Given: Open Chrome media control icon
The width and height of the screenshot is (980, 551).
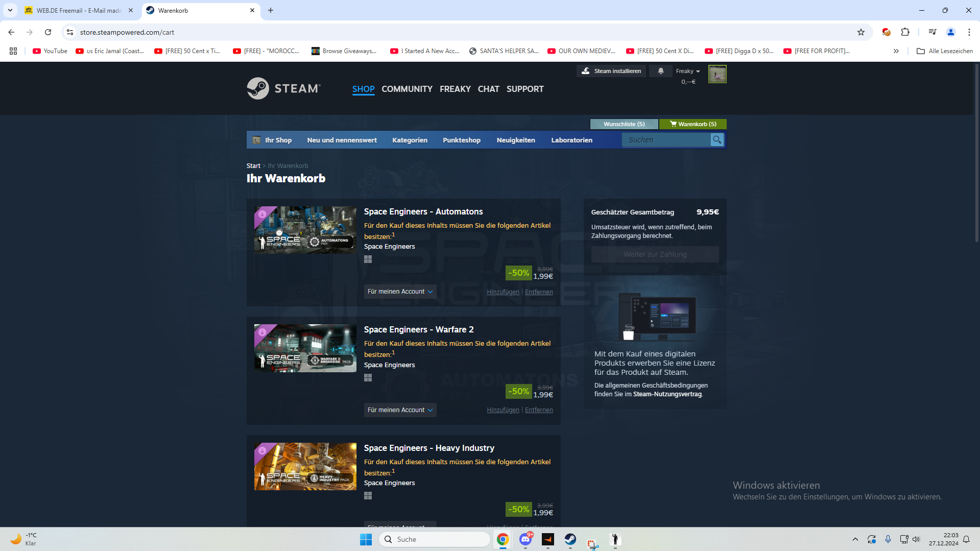Looking at the screenshot, I should coord(932,32).
